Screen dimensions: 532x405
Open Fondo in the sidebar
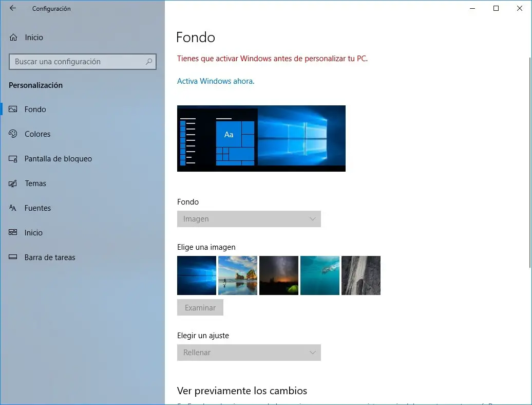point(35,109)
